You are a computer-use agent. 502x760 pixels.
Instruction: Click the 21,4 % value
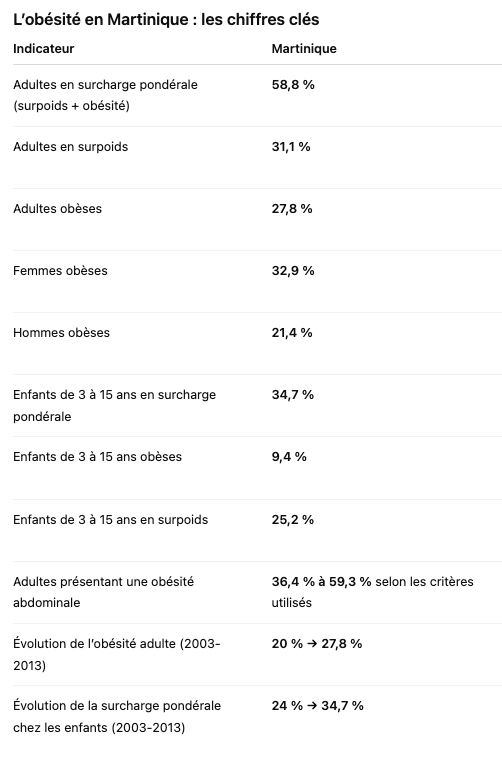tap(292, 332)
